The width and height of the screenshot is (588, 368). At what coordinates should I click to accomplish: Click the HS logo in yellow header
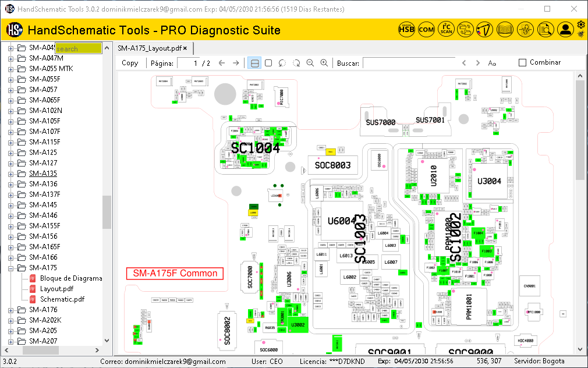(x=15, y=30)
